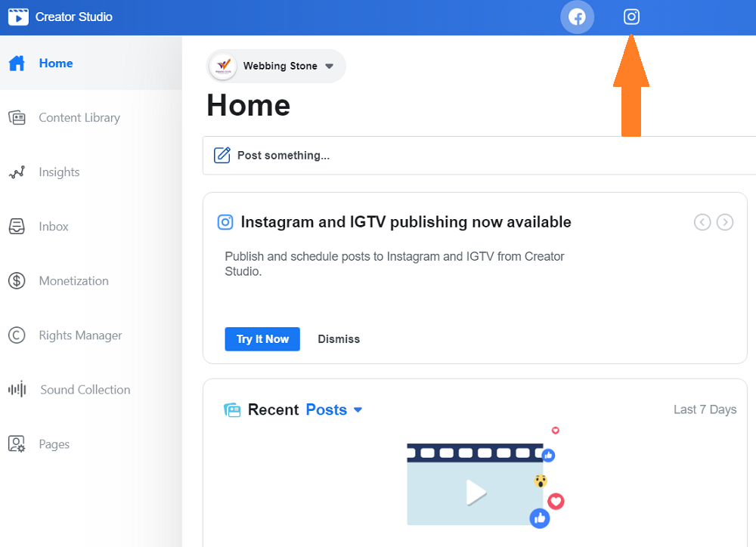
Task: Open the Webbing Stone page selector dropdown
Action: 276,66
